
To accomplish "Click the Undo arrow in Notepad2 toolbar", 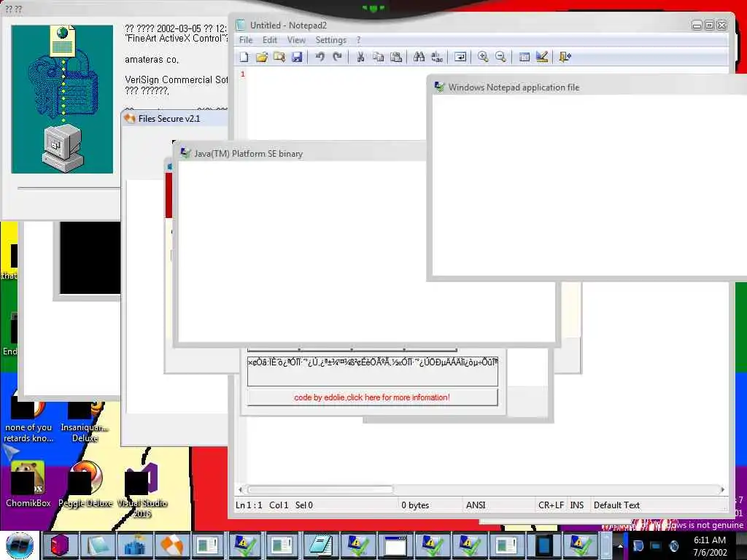I will tap(320, 57).
